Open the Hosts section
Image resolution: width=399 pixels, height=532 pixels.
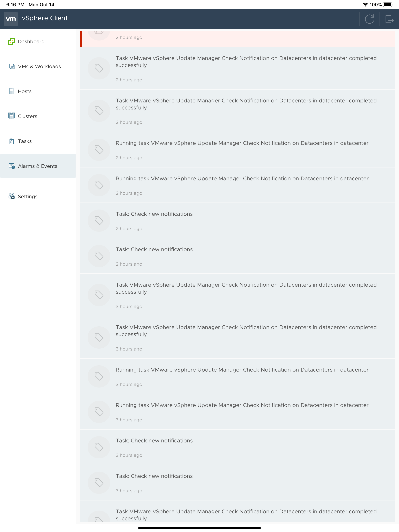click(25, 91)
